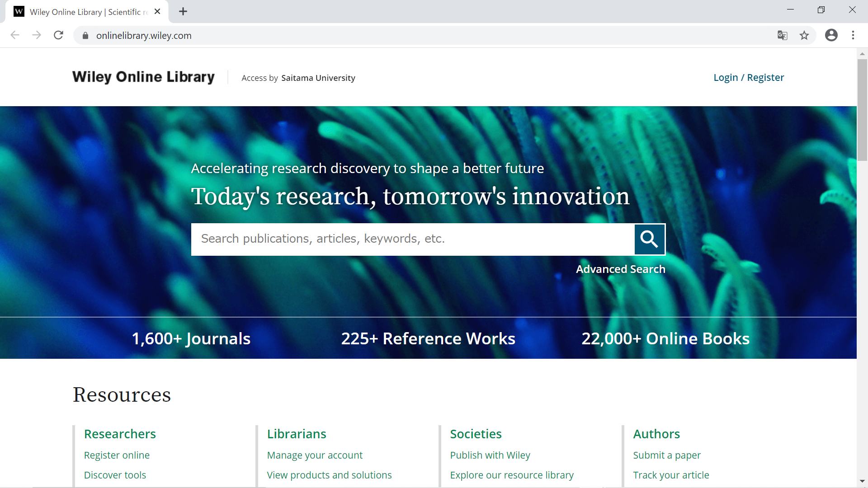Click the browser forward arrow
The image size is (868, 488).
click(x=37, y=35)
